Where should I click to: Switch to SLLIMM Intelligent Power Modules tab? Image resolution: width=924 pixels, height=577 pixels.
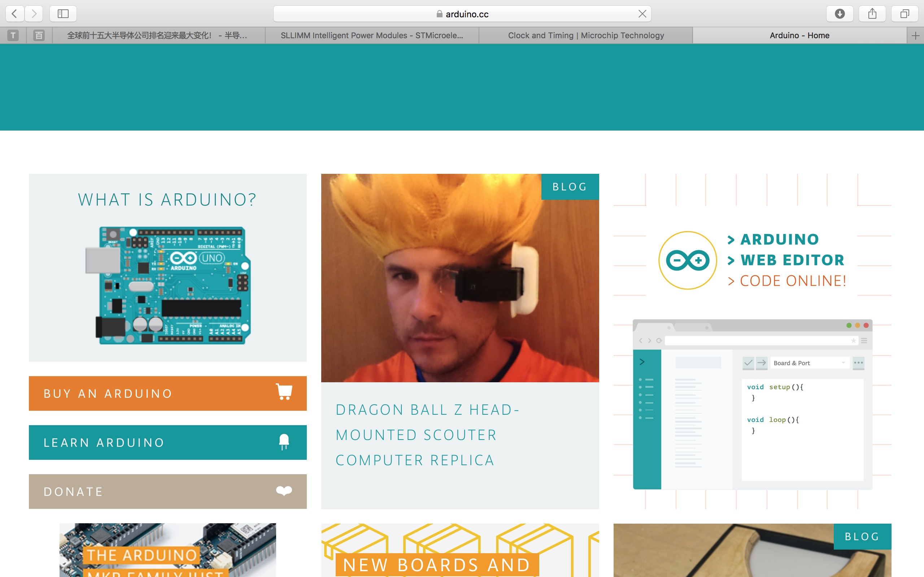click(x=371, y=35)
